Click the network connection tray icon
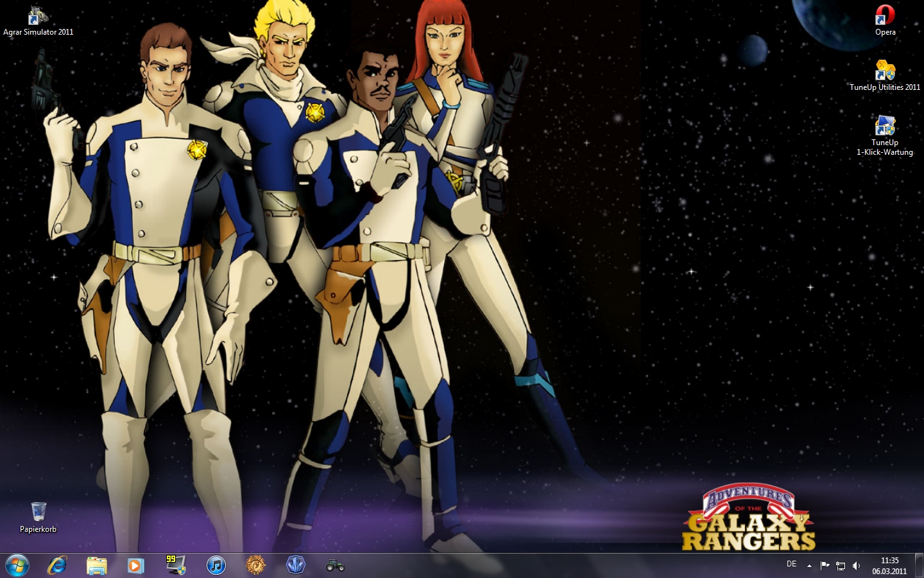Viewport: 924px width, 578px height. pyautogui.click(x=841, y=566)
